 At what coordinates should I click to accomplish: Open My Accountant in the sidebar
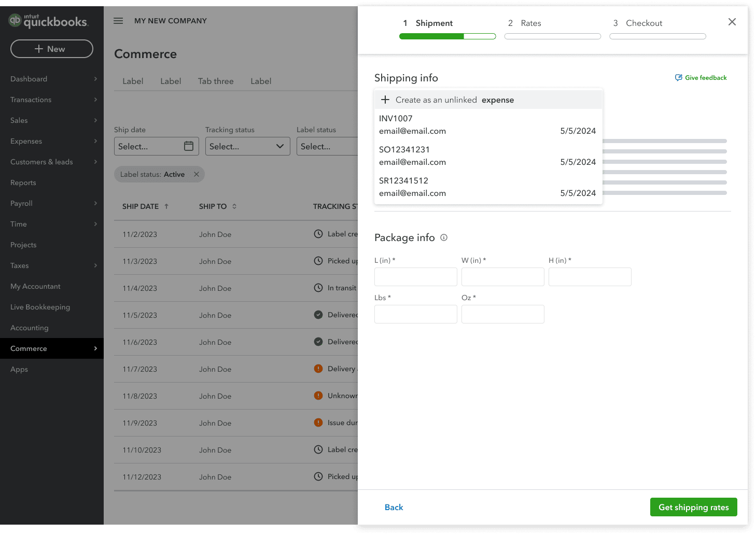[52, 286]
